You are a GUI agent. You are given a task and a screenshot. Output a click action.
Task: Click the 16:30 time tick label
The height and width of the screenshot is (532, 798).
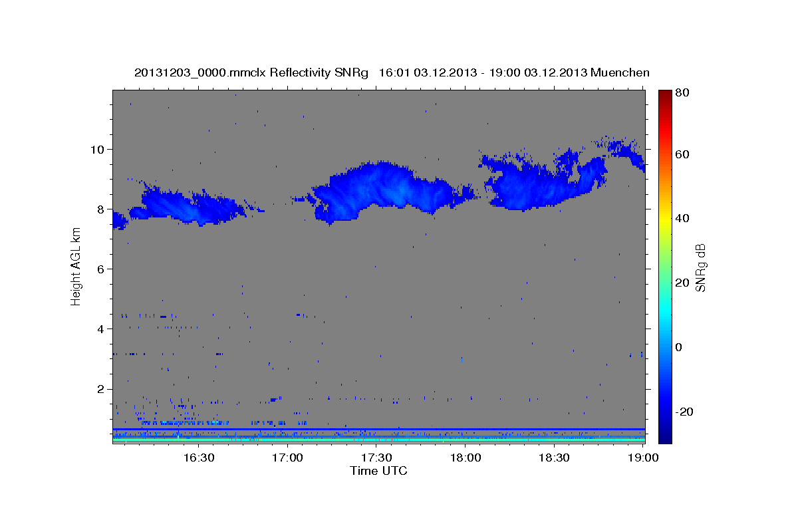198,458
